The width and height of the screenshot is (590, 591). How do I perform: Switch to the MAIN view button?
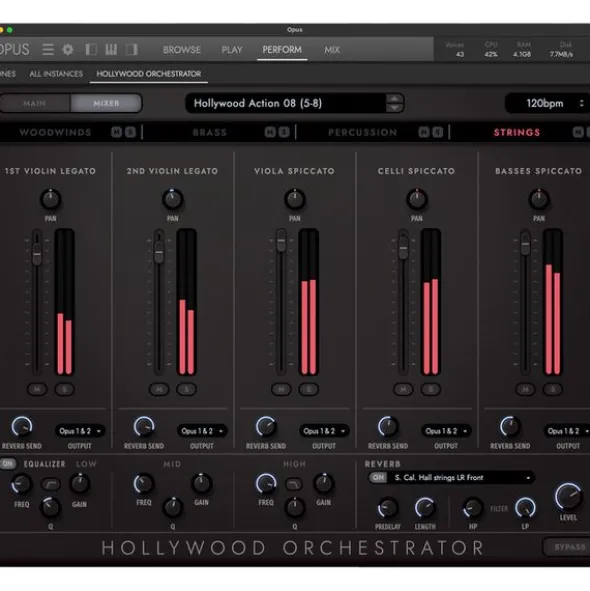(35, 103)
